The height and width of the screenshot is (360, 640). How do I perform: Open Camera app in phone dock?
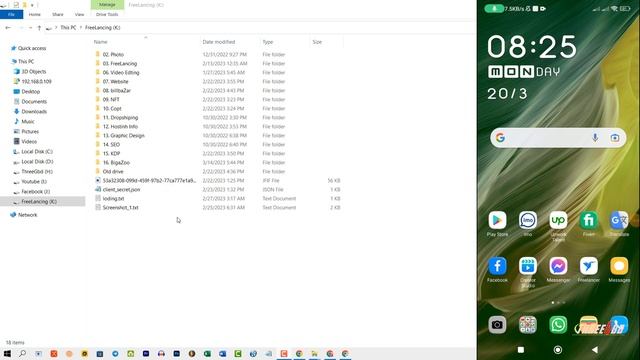497,325
